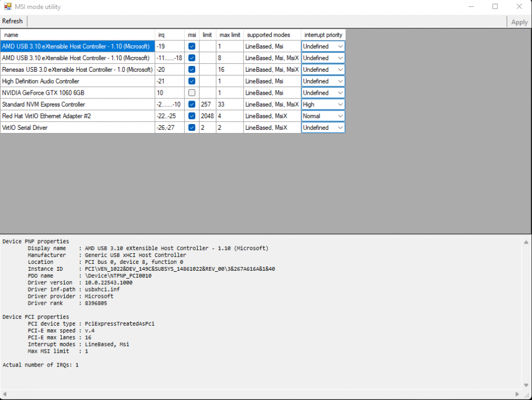Click IRQ cell -21 of Audio Controller

pyautogui.click(x=170, y=81)
